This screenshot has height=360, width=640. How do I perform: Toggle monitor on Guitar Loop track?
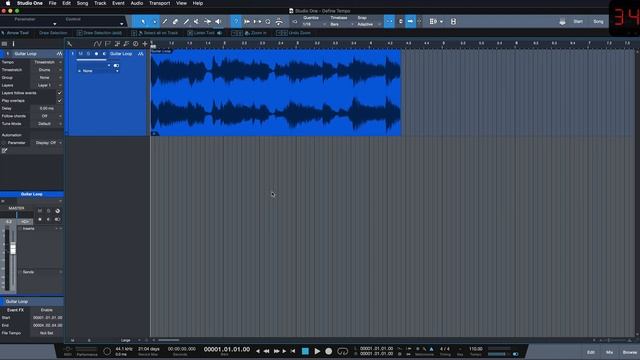click(x=104, y=54)
